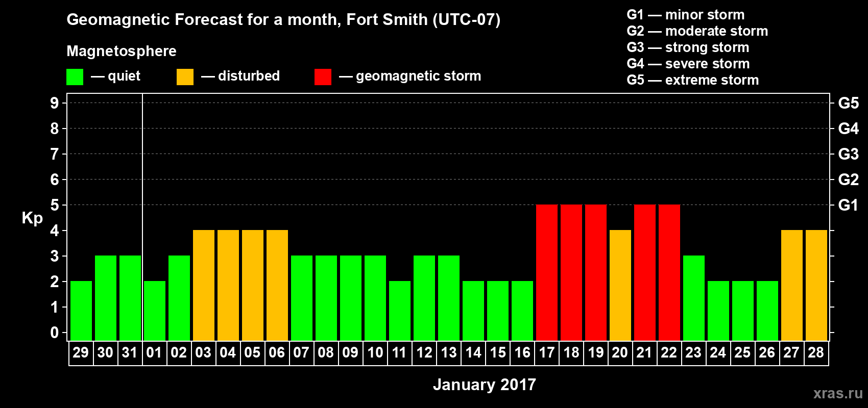Click the Geomagnetic Forecast chart title

click(x=283, y=20)
